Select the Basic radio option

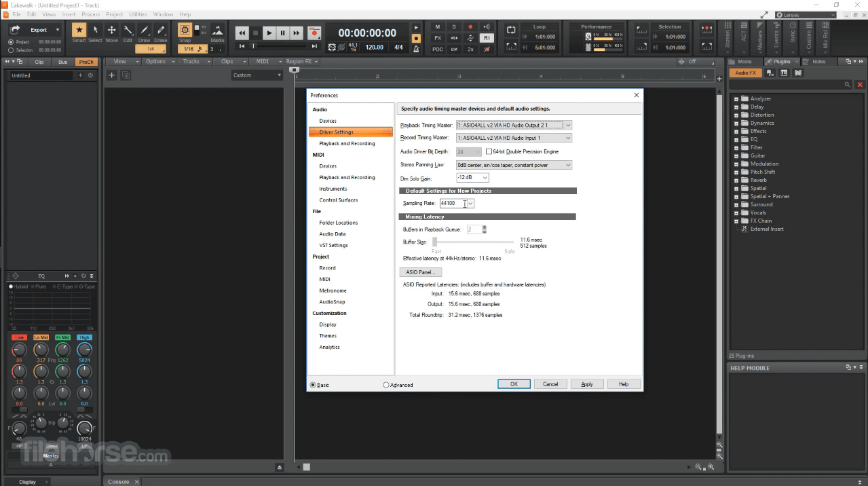coord(313,385)
